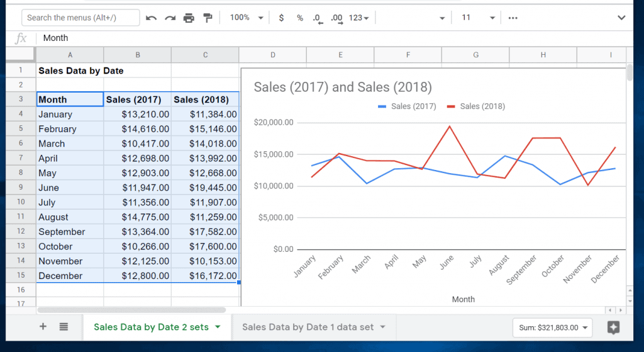Decrease decimal places icon
644x352 pixels.
pos(318,18)
